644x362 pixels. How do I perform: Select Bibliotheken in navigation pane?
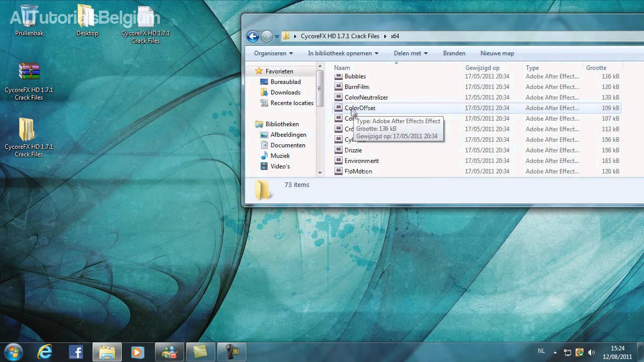[282, 124]
